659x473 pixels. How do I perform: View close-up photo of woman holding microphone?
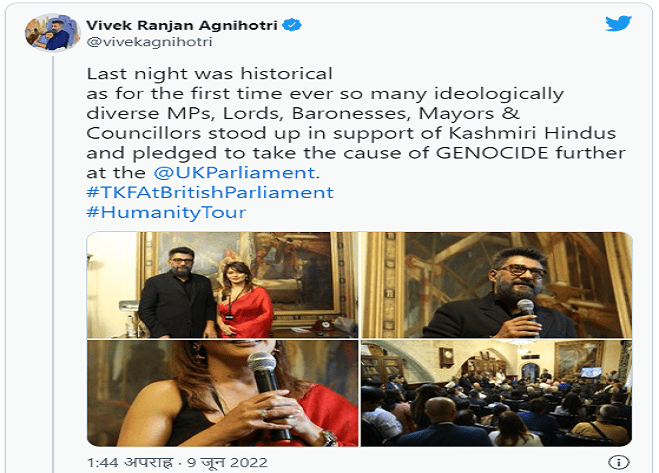pos(223,394)
